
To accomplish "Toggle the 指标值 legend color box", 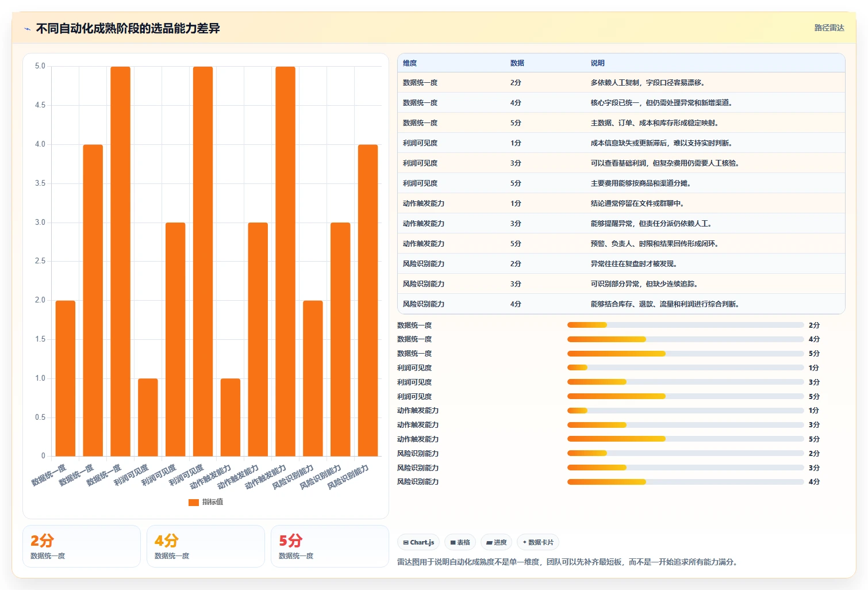I will pyautogui.click(x=194, y=502).
